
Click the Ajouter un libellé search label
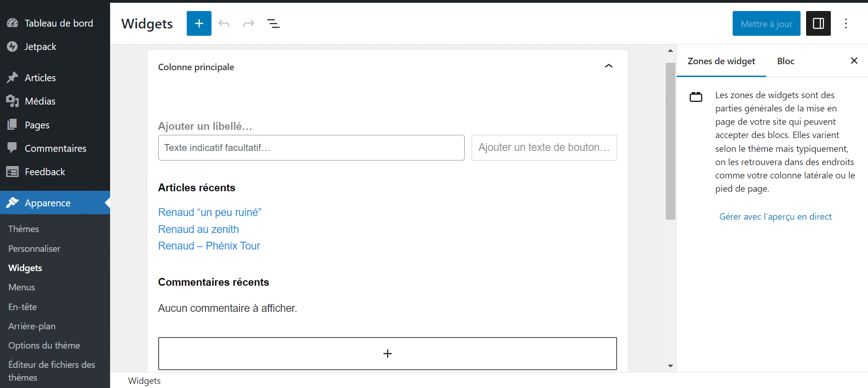click(x=205, y=126)
